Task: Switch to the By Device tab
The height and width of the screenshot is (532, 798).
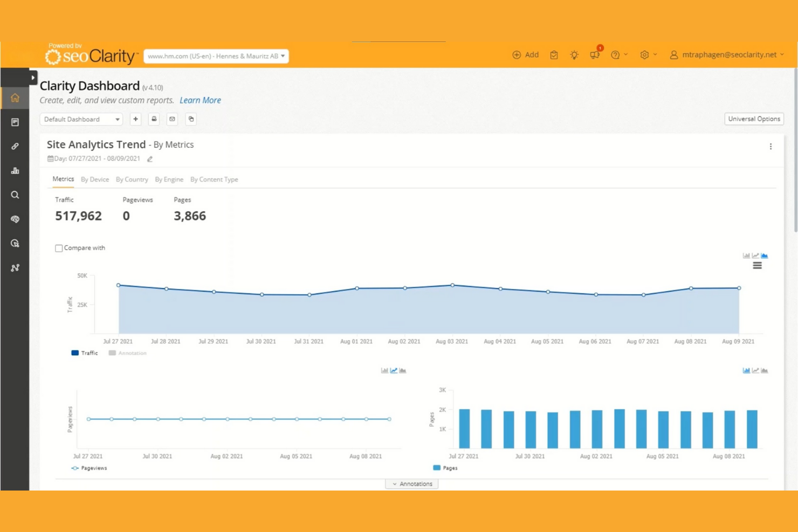Action: [95, 179]
